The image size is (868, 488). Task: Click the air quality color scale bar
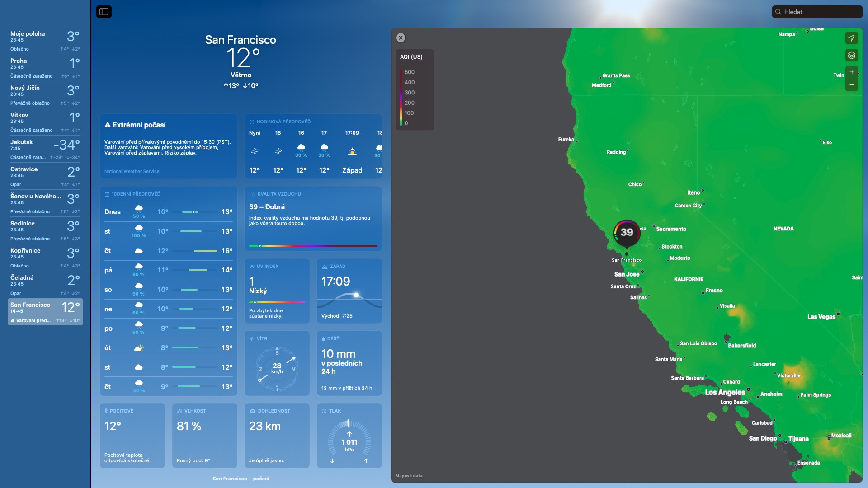click(313, 246)
